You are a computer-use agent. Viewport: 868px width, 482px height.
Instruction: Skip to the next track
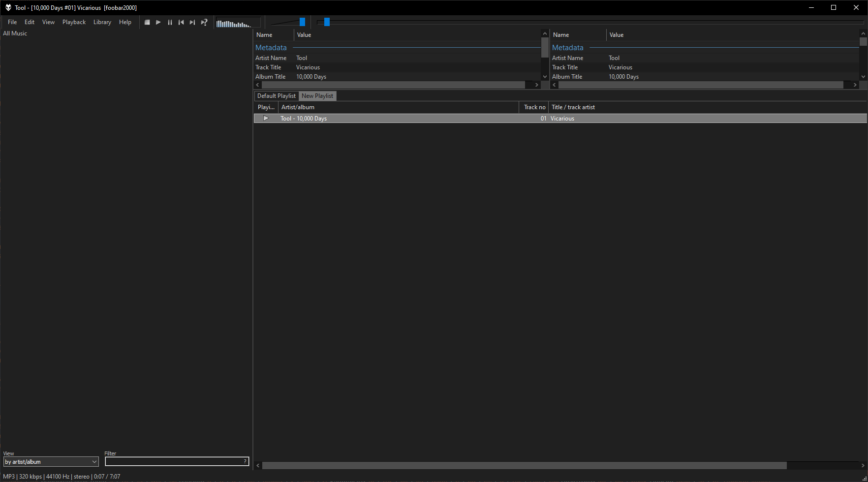tap(192, 22)
